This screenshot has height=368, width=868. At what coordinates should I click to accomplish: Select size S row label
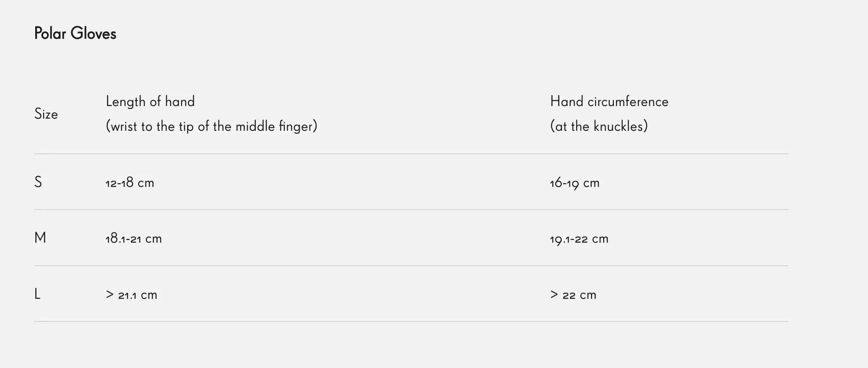pos(38,182)
